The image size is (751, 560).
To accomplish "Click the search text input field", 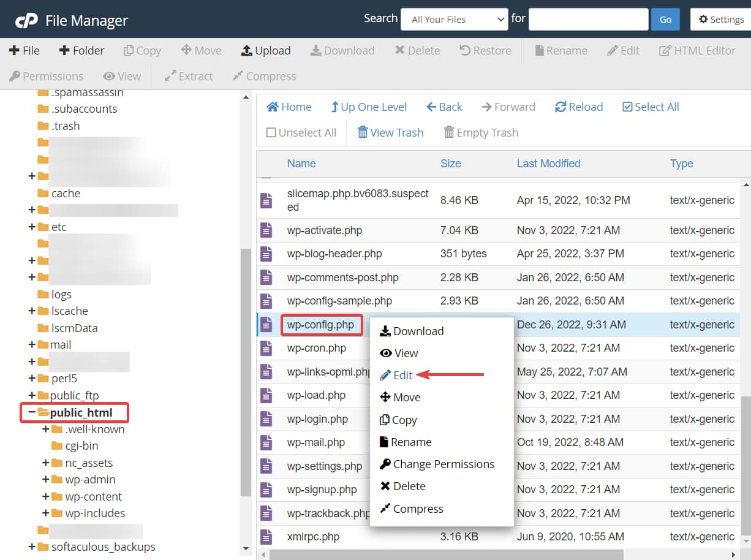I will 588,20.
